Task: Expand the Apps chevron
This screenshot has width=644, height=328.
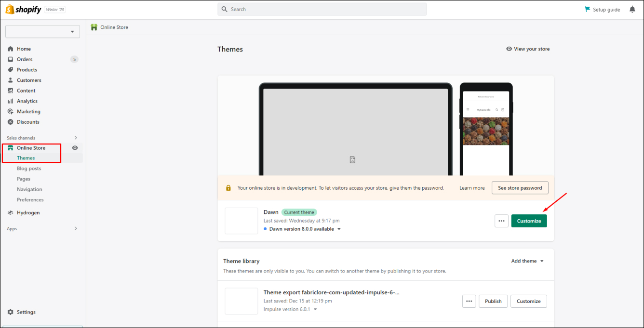Action: click(76, 228)
